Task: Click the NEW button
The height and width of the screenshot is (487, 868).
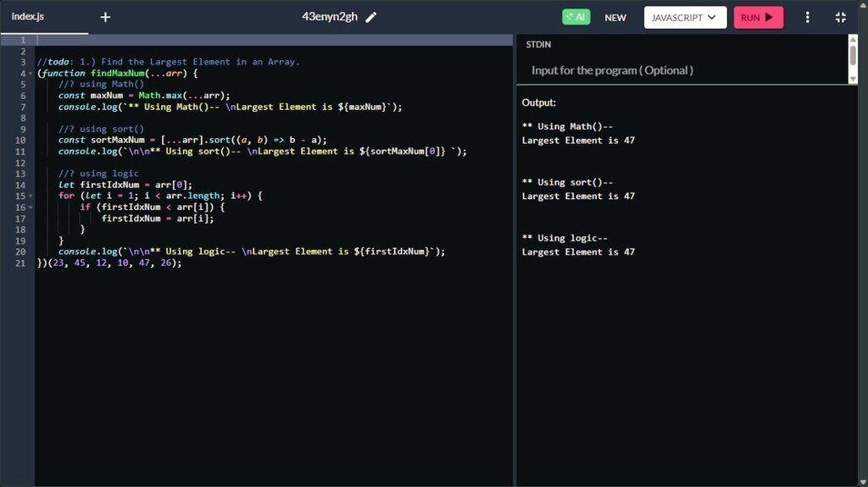Action: 615,18
